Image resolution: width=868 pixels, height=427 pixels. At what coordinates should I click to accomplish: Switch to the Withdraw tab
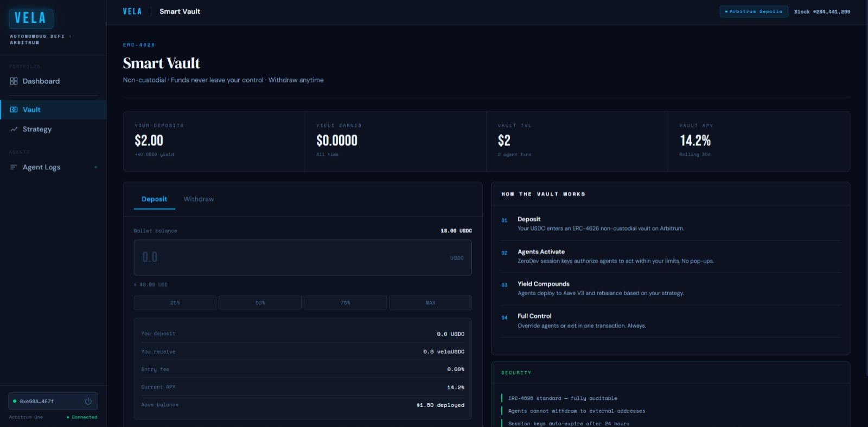click(199, 199)
